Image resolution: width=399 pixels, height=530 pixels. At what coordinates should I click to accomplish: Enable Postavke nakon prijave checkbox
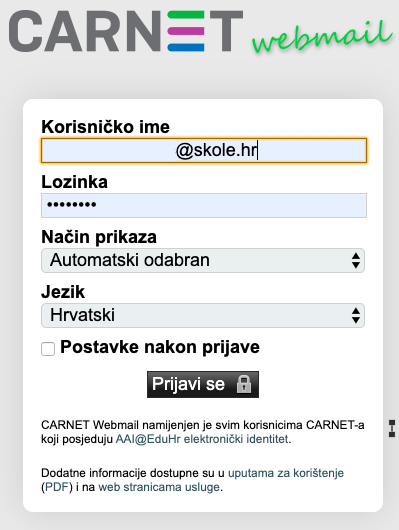(x=48, y=349)
